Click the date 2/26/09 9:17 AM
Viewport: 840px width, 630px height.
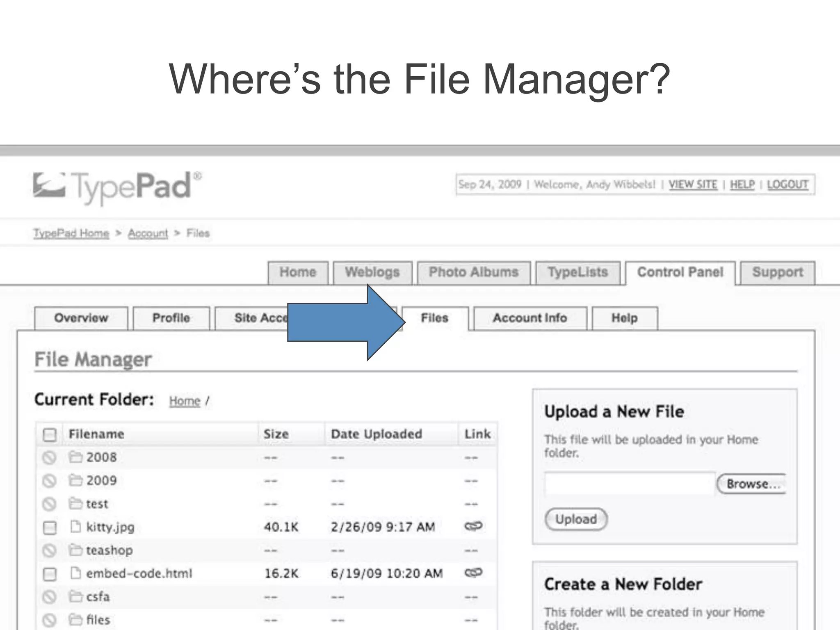click(x=383, y=527)
